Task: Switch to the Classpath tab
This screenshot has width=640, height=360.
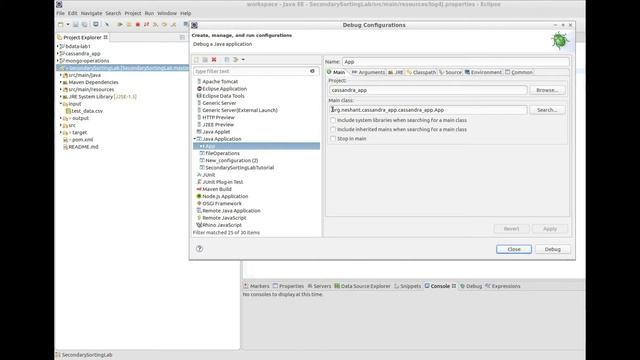Action: [x=421, y=72]
